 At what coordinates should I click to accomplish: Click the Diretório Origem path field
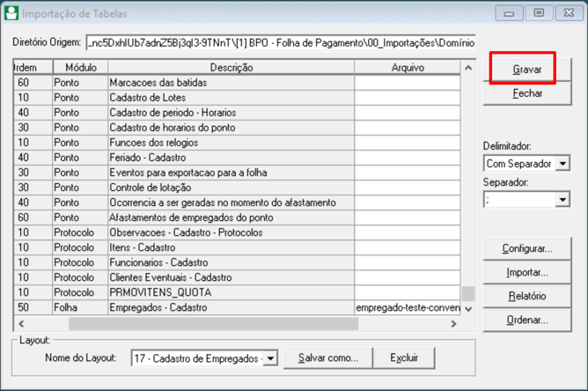(x=280, y=42)
